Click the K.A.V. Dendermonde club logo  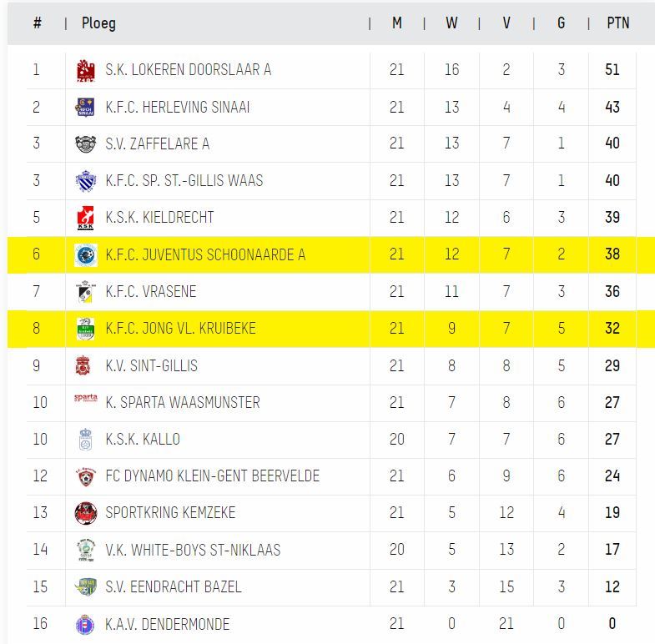point(85,624)
